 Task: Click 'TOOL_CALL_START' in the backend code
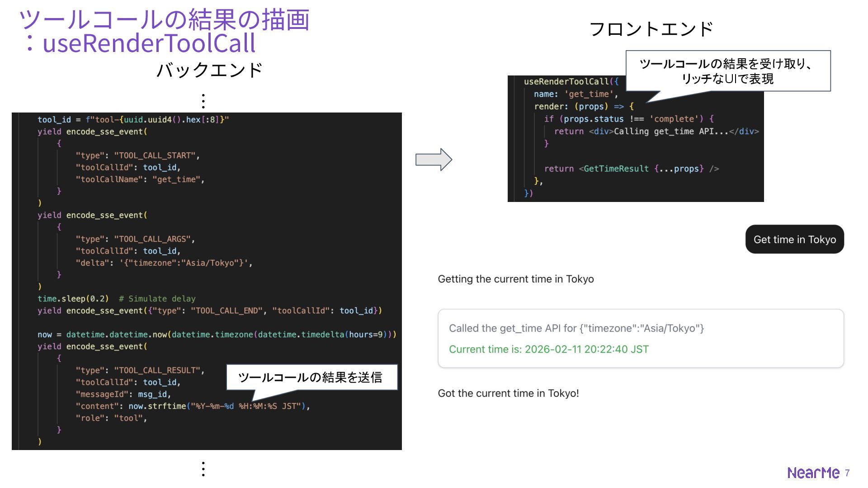(x=156, y=155)
